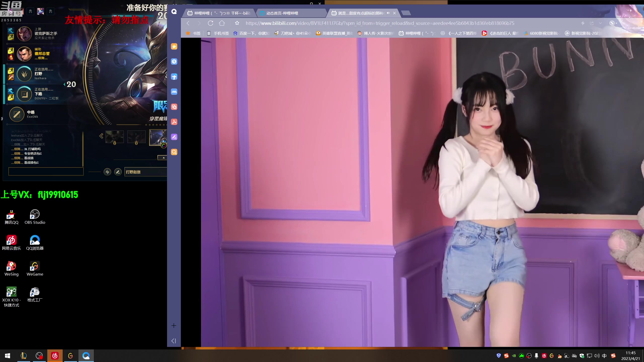Open the 手机书签 bookmark
This screenshot has height=362, width=644.
218,33
